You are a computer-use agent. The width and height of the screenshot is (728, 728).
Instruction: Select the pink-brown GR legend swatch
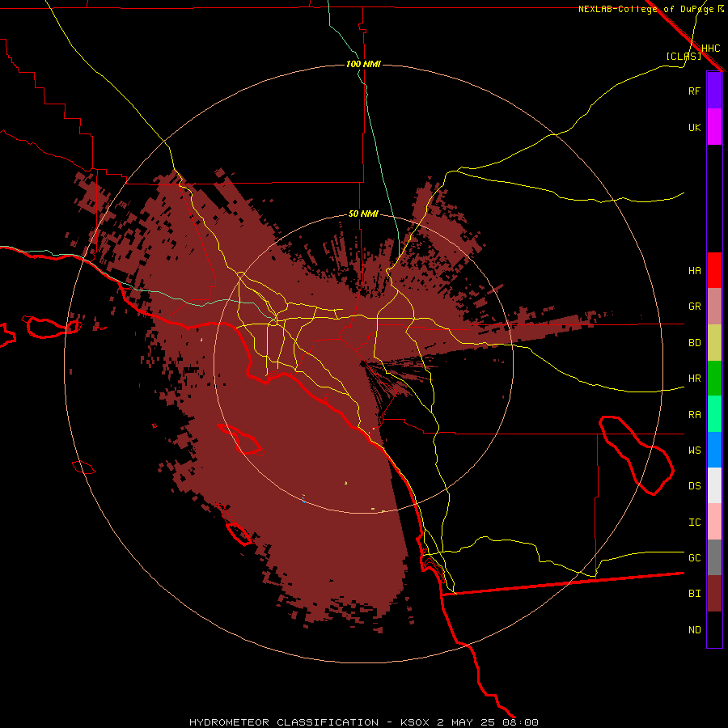tap(714, 307)
